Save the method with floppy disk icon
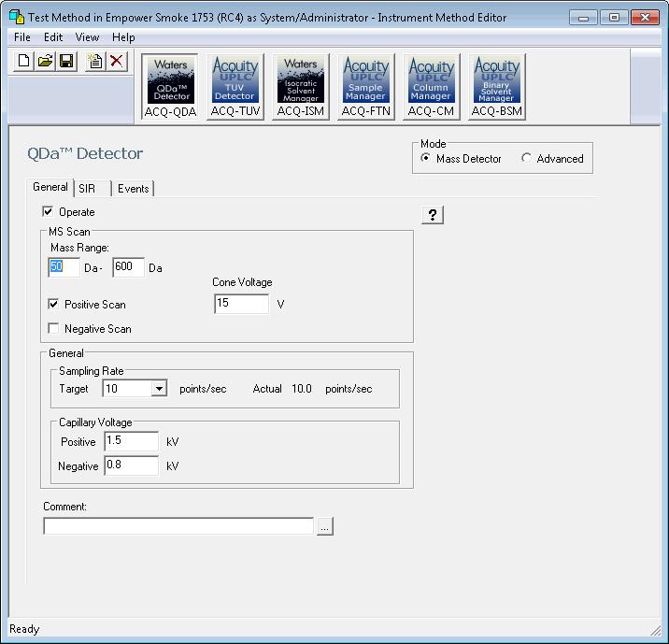Viewport: 669px width, 644px height. 66,62
